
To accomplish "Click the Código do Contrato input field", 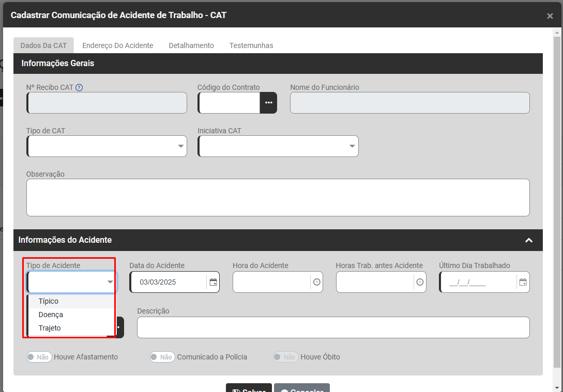I will 229,103.
